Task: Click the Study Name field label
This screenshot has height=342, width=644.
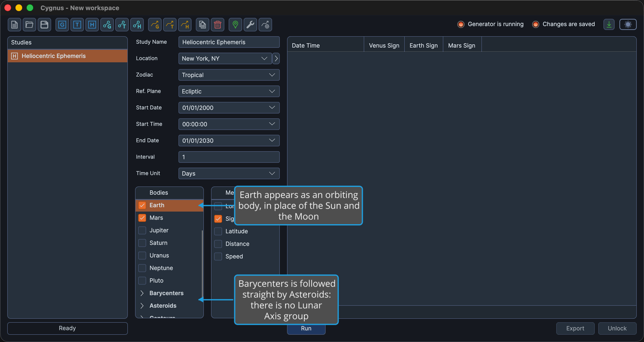Action: 151,42
